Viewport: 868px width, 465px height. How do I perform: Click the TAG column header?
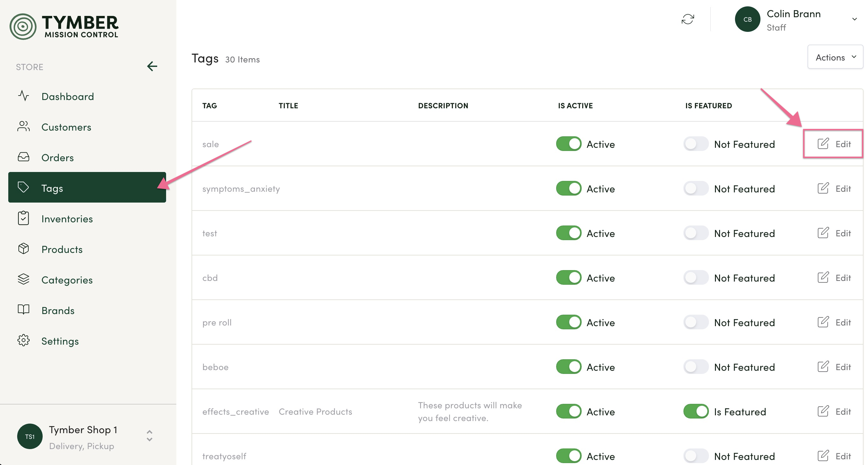click(x=210, y=105)
